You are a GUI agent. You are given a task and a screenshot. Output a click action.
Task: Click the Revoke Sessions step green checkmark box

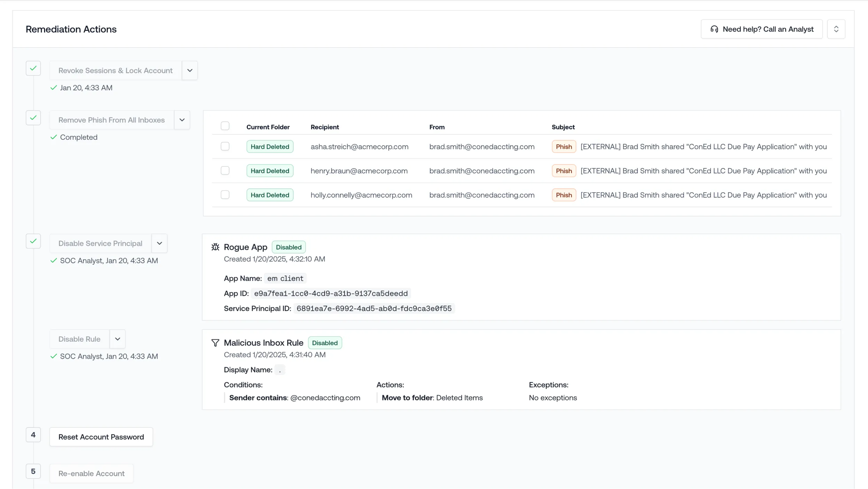(33, 68)
